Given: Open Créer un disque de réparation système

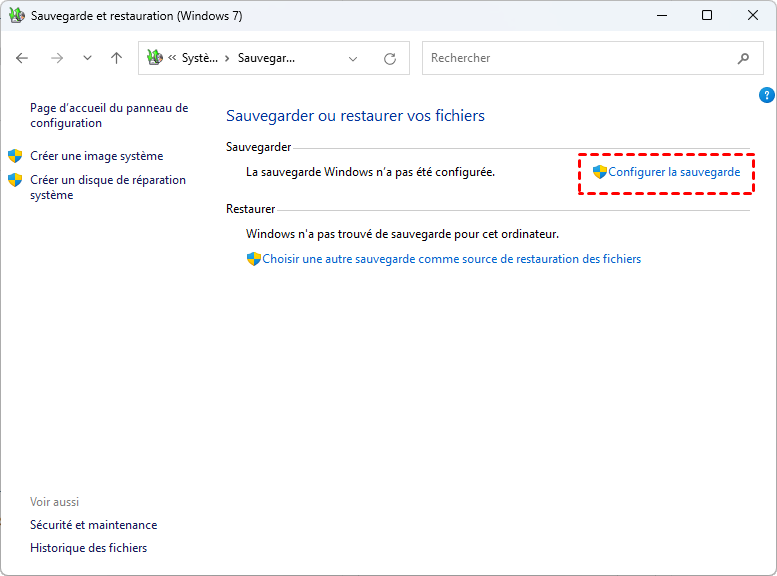Looking at the screenshot, I should point(108,187).
